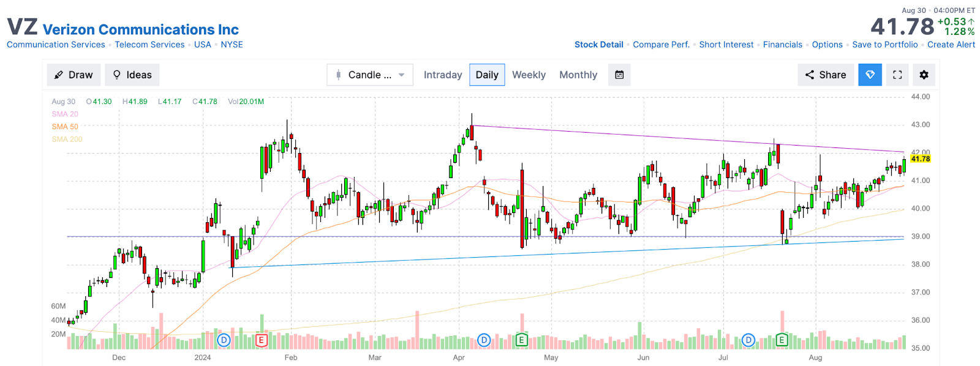980x366 pixels.
Task: Switch to the Intraday timeframe
Action: [443, 75]
